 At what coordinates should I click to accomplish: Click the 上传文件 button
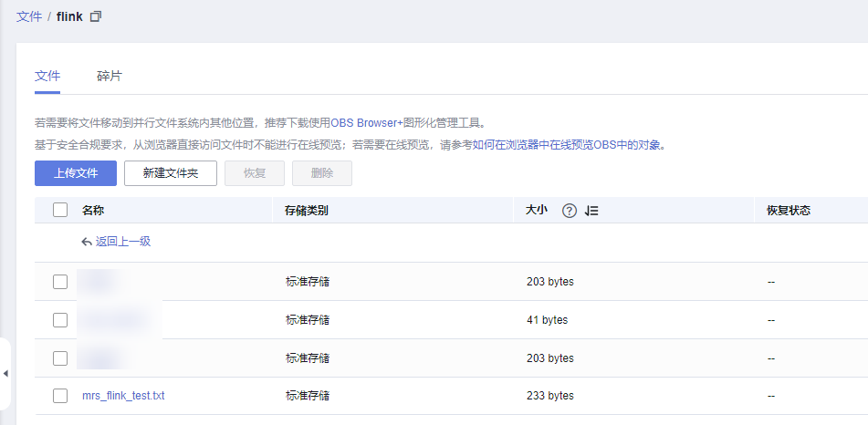tap(76, 173)
